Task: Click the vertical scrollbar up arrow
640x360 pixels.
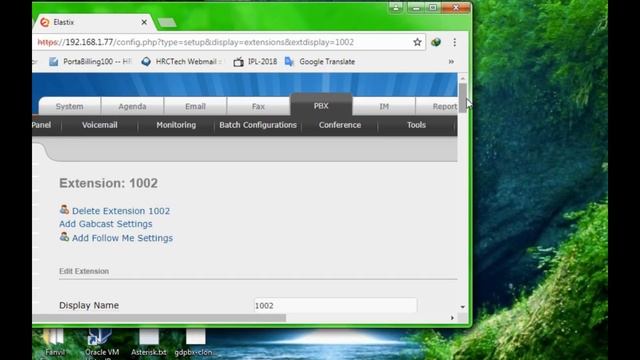Action: coord(462,78)
